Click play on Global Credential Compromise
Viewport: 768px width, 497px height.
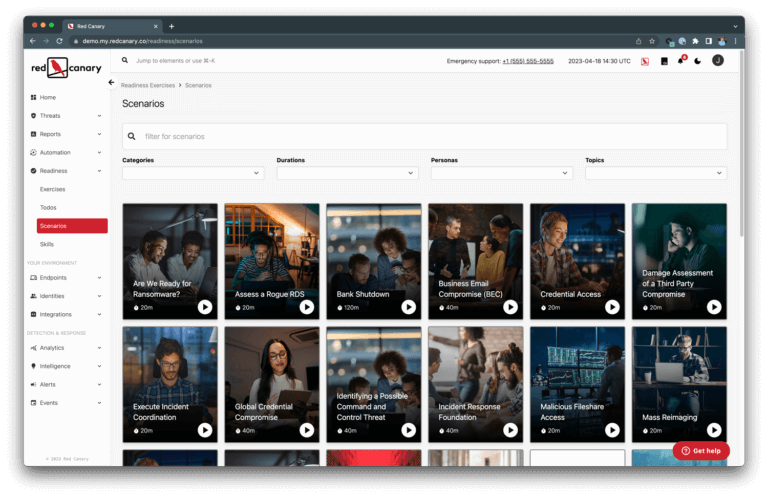coord(306,430)
